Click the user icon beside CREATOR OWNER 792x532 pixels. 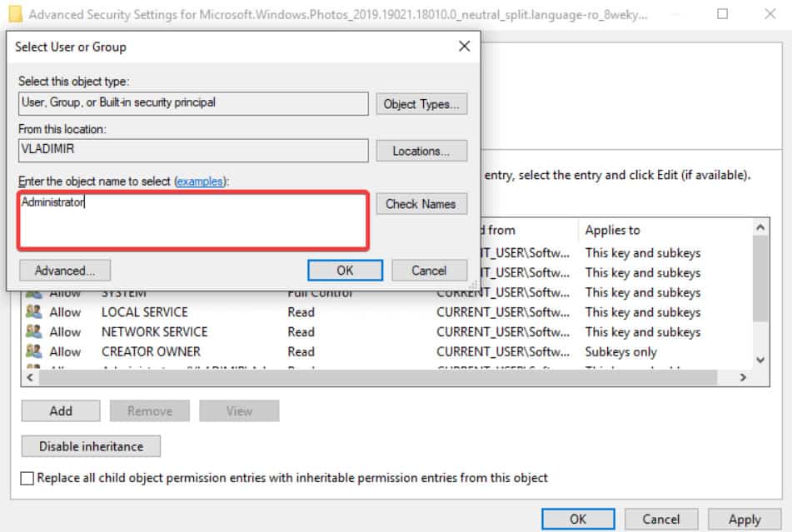click(33, 352)
